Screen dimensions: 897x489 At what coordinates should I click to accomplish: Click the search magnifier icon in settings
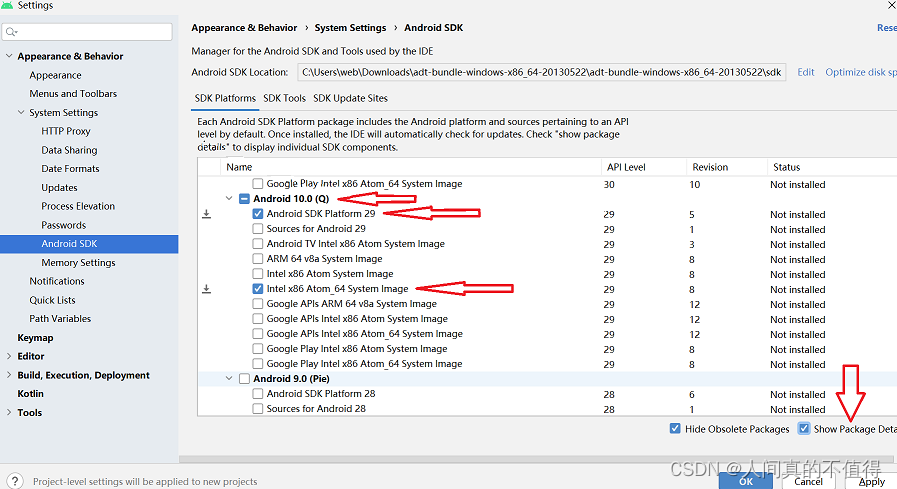13,32
